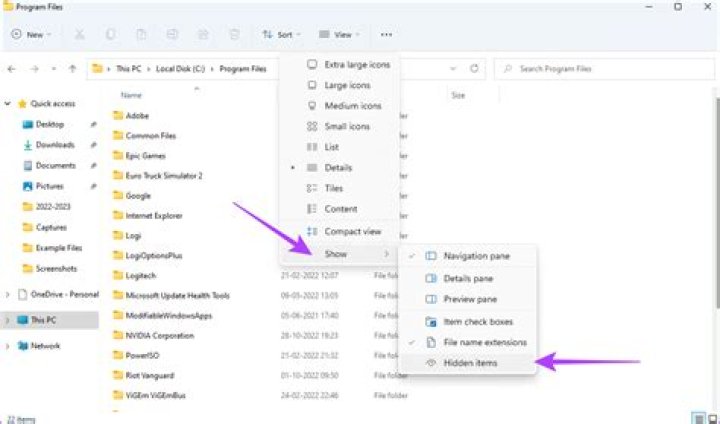Toggle Preview pane in Show submenu
This screenshot has width=720, height=424.
tap(467, 299)
